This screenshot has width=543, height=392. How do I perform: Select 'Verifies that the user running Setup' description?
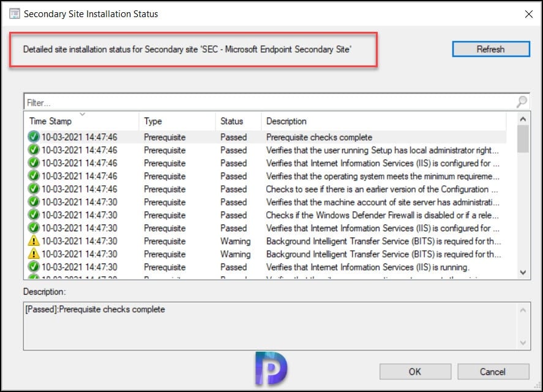(383, 150)
